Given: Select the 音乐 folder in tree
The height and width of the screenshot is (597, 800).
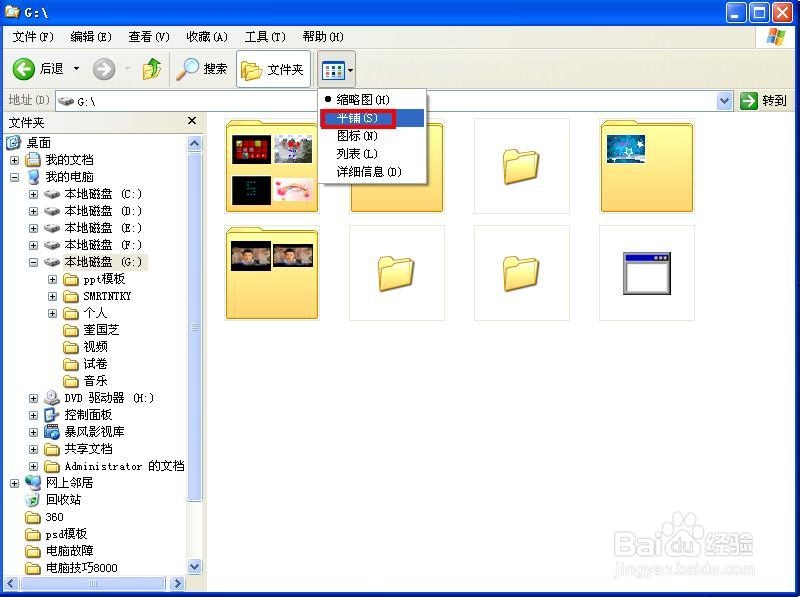Looking at the screenshot, I should 85,381.
